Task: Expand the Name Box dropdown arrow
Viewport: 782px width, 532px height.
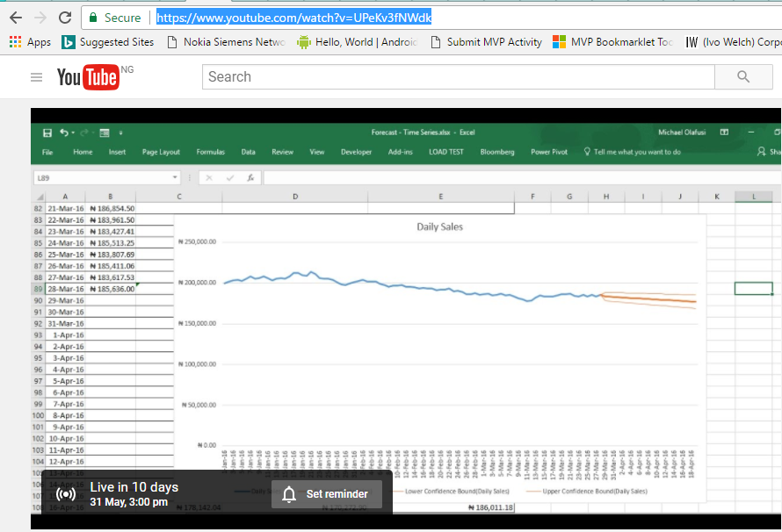Action: tap(175, 177)
